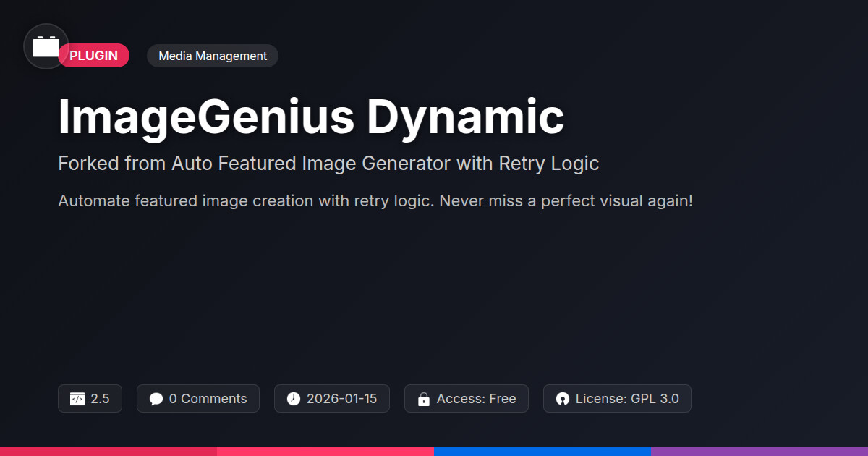Click the comments speech bubble icon
This screenshot has height=456, width=868.
coord(156,399)
